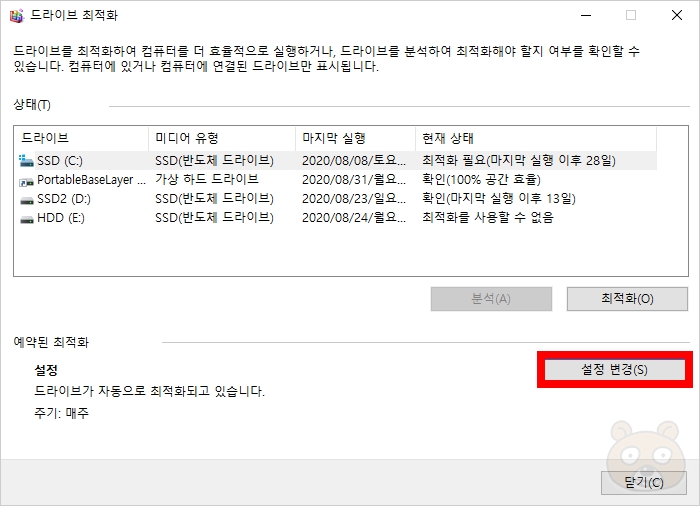Select the SSD2 (D:) drive icon
This screenshot has width=700, height=506.
click(27, 200)
